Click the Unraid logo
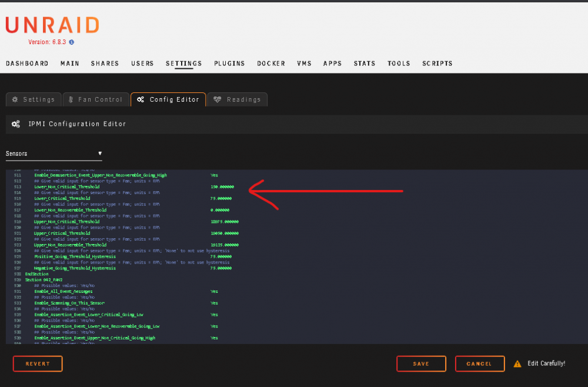The width and height of the screenshot is (588, 387). click(x=52, y=25)
